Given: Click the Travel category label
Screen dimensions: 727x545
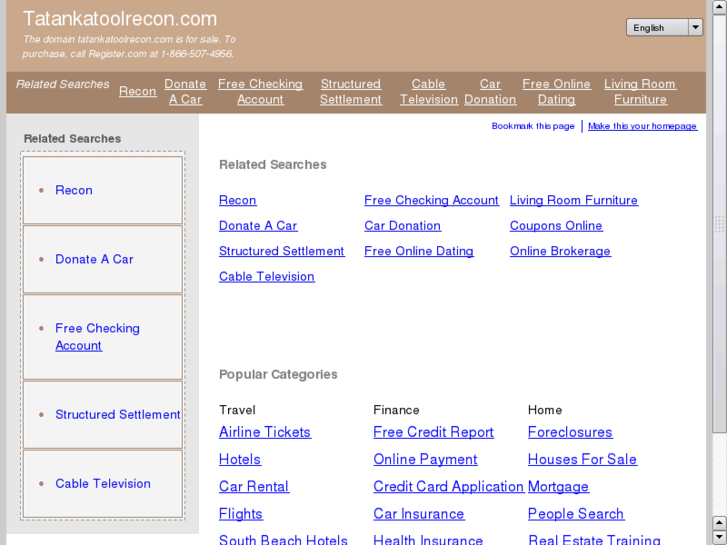Looking at the screenshot, I should [x=237, y=410].
